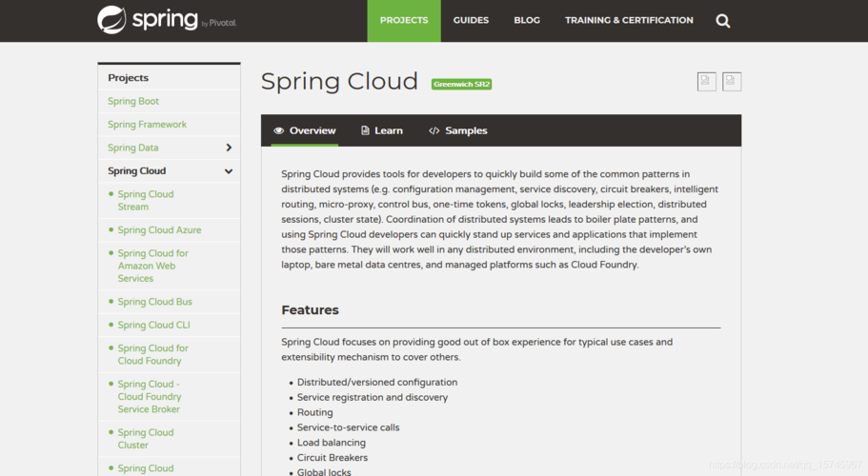Click the code brackets icon on Samples
The width and height of the screenshot is (868, 476).
tap(434, 130)
